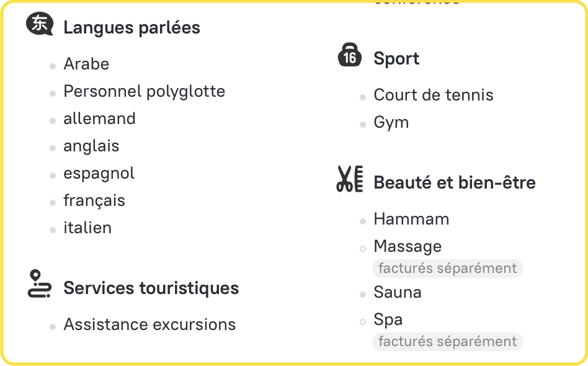
Task: Select the Sport section heading
Action: click(x=396, y=59)
